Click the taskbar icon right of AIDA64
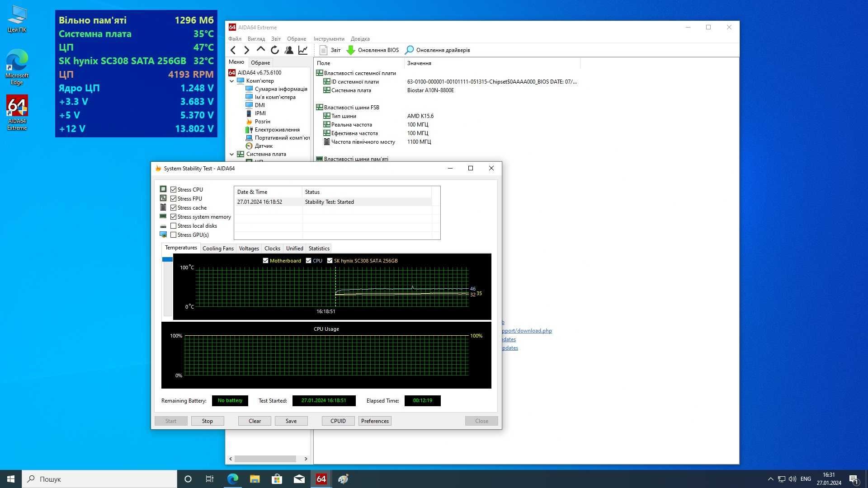This screenshot has width=868, height=488. [343, 479]
